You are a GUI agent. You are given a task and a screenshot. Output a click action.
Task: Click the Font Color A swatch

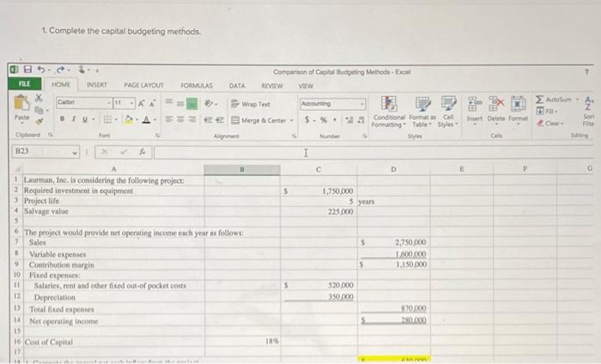coord(146,120)
